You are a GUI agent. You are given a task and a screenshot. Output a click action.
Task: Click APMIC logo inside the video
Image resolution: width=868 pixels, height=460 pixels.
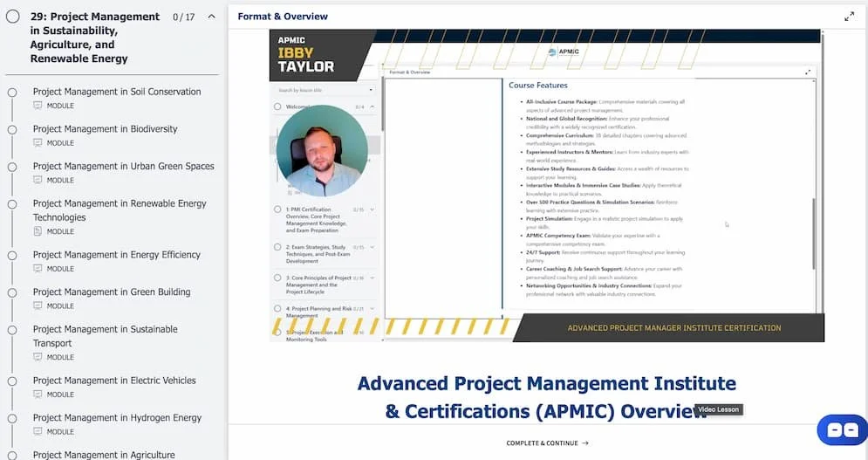564,51
